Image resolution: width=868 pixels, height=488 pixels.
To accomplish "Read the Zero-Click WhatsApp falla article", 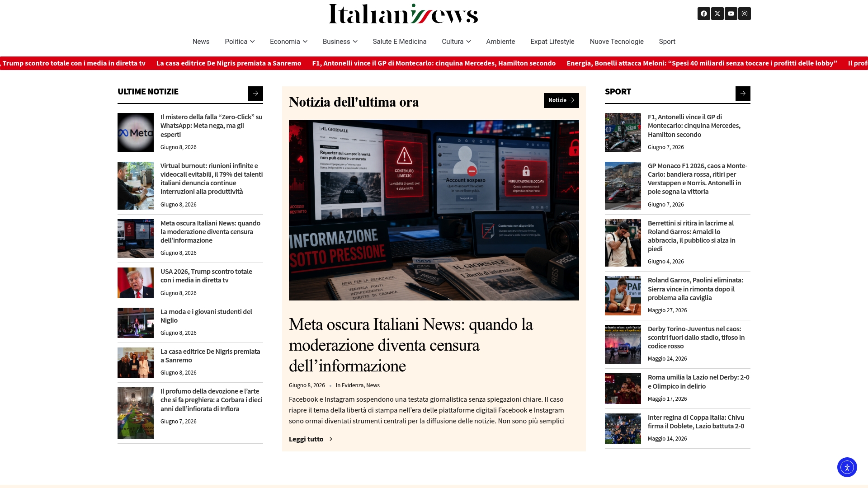I will 211,126.
